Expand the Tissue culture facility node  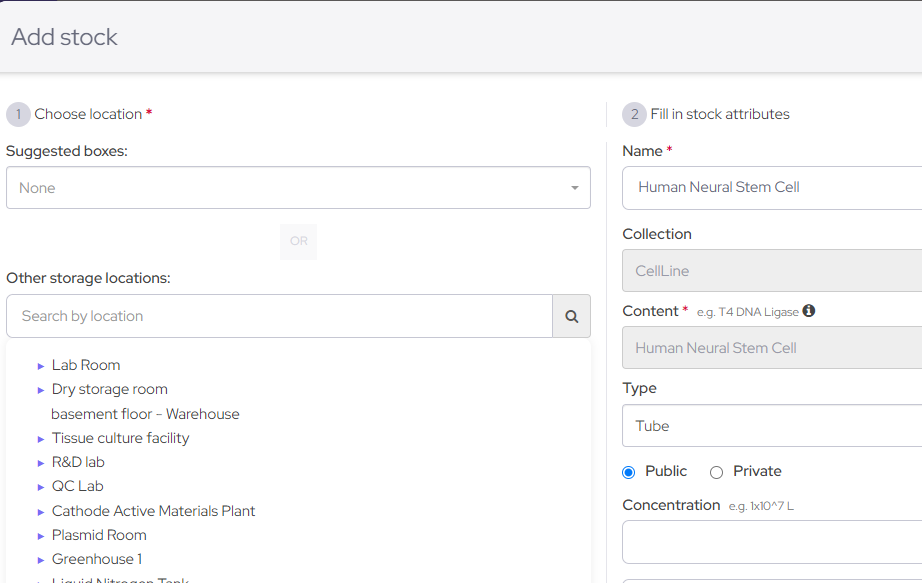click(40, 437)
